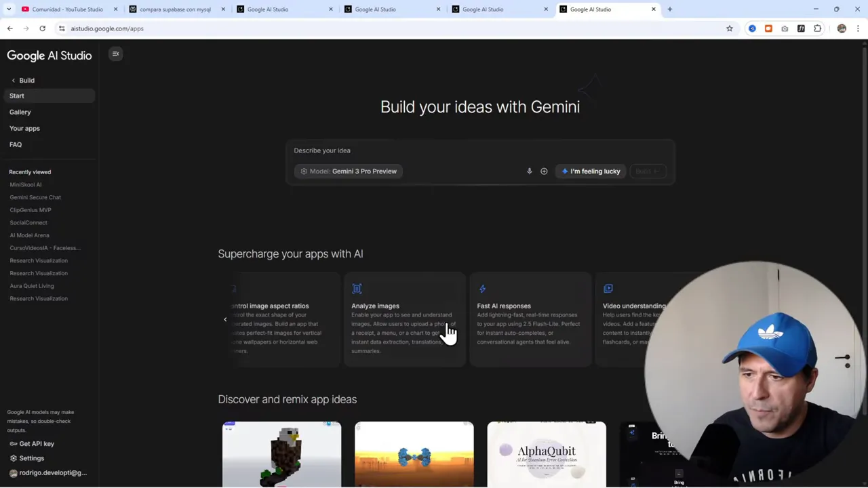
Task: Open the microphone input in the prompt box
Action: (529, 171)
